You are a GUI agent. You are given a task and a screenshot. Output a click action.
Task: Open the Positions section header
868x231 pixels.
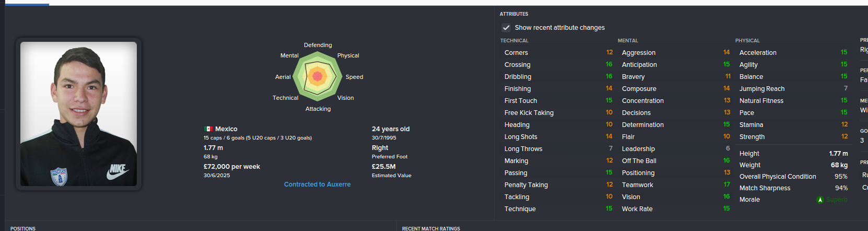tap(23, 228)
